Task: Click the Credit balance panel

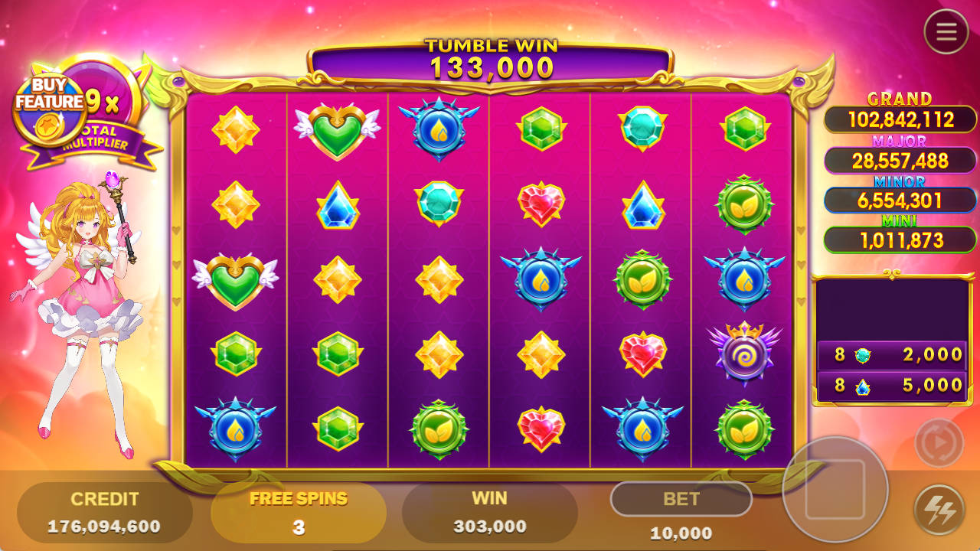Action: tap(105, 513)
